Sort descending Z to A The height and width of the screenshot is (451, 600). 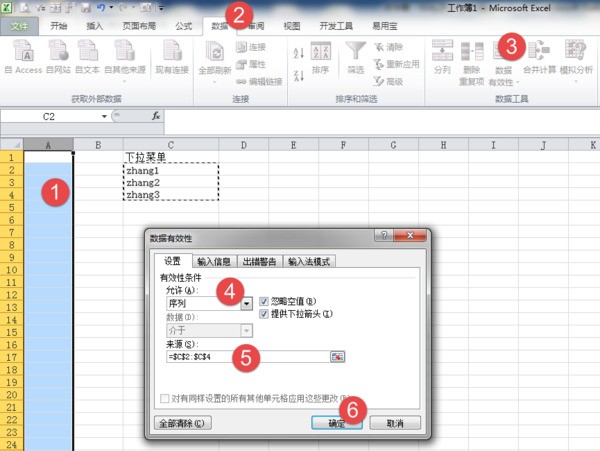pyautogui.click(x=298, y=75)
